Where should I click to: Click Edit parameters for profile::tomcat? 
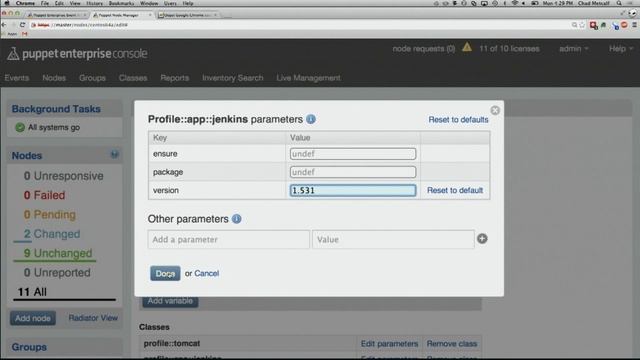389,344
